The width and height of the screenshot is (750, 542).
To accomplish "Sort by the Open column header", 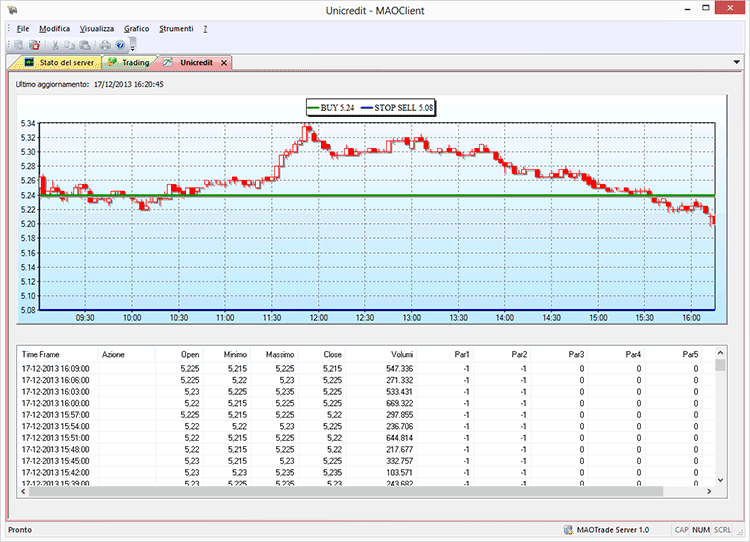I will [x=179, y=354].
